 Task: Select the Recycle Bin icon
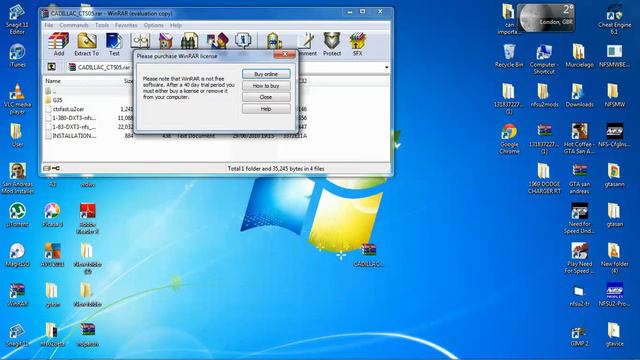pos(509,56)
